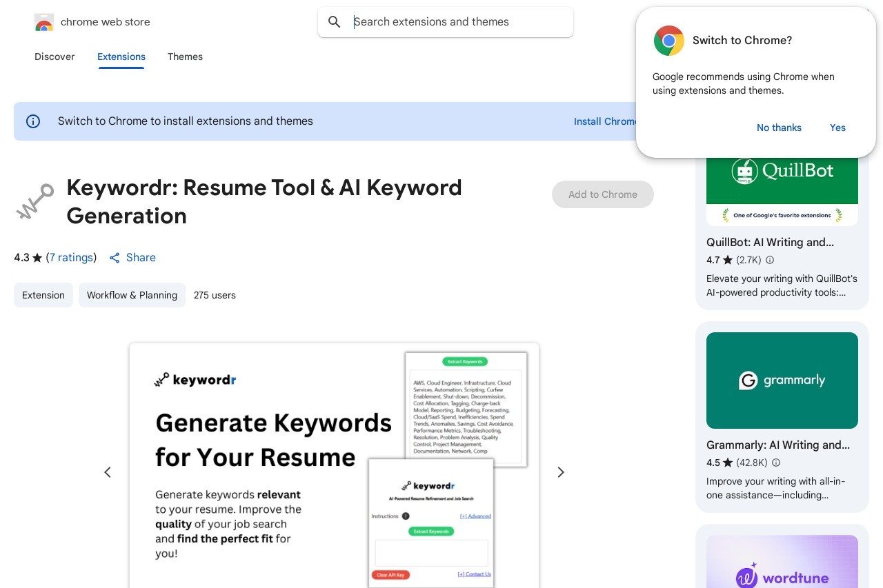The height and width of the screenshot is (588, 883).
Task: Click the Install Chrome link in banner
Action: (x=606, y=121)
